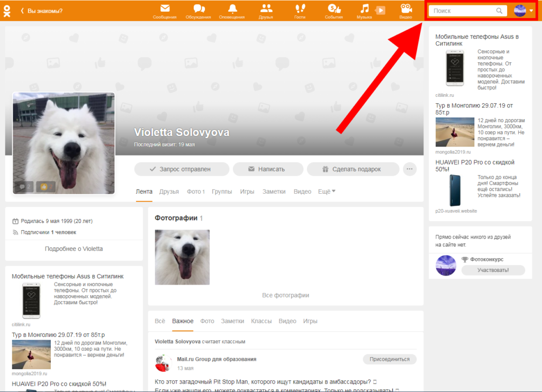Open Музыка music note icon
Viewport: 542px width, 392px height.
coord(364,9)
